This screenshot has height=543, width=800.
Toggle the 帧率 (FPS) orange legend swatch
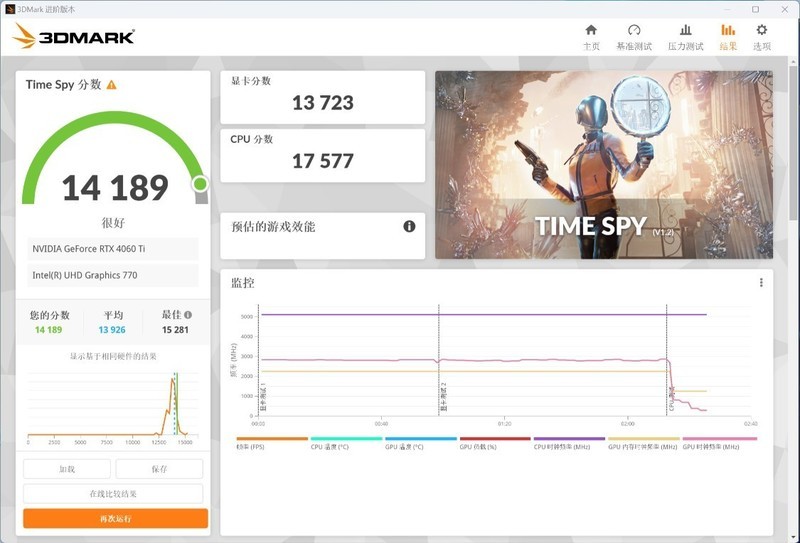coord(272,438)
